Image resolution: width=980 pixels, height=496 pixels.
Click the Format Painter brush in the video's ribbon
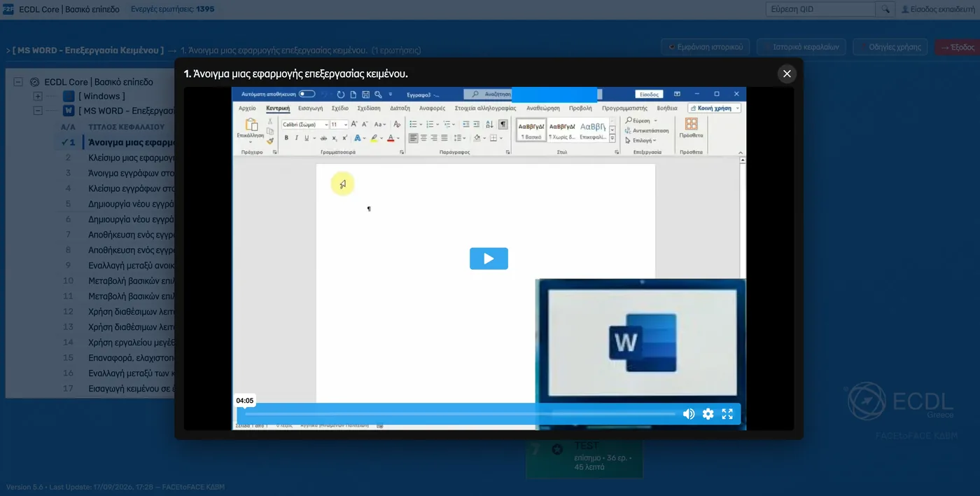click(270, 141)
